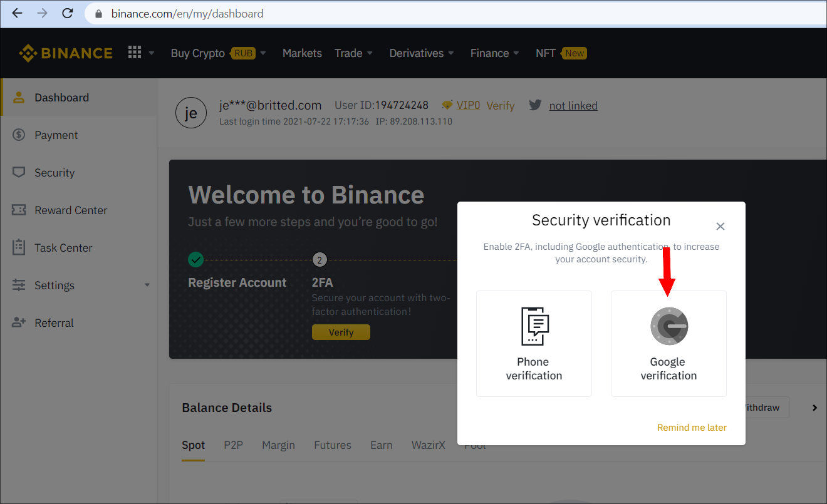Click the Binance logo
The height and width of the screenshot is (504, 827).
66,53
